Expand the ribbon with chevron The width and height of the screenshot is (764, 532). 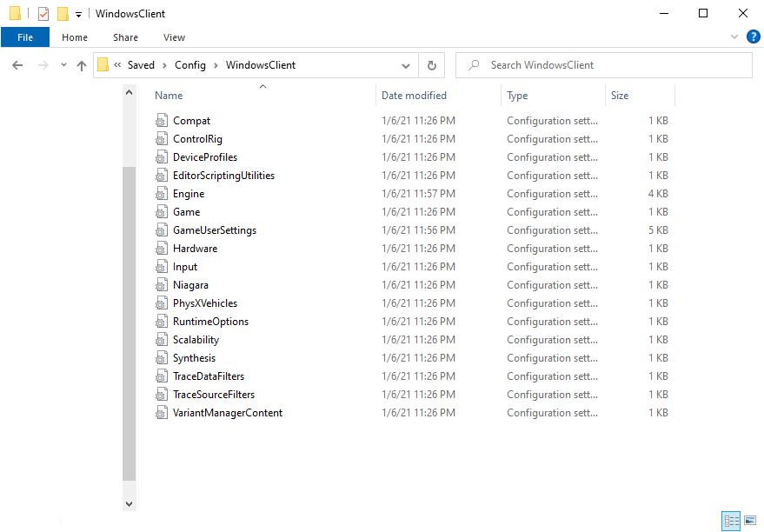(734, 37)
